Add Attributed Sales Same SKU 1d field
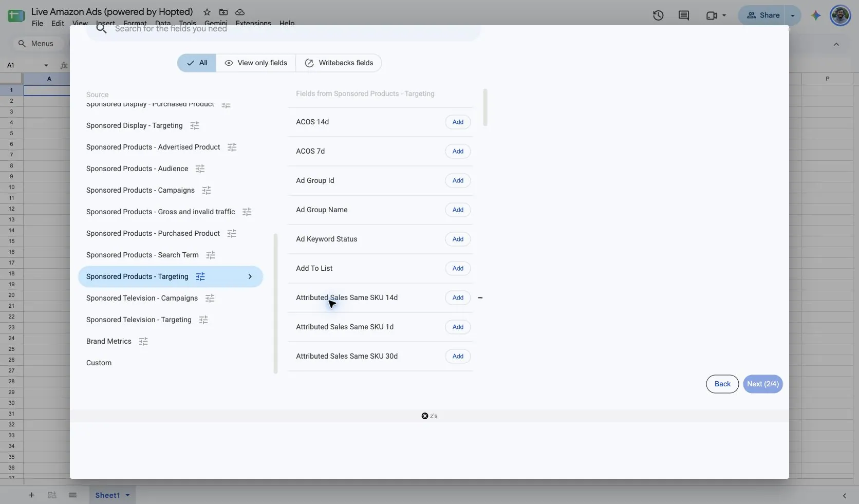The width and height of the screenshot is (859, 504). [x=458, y=327]
